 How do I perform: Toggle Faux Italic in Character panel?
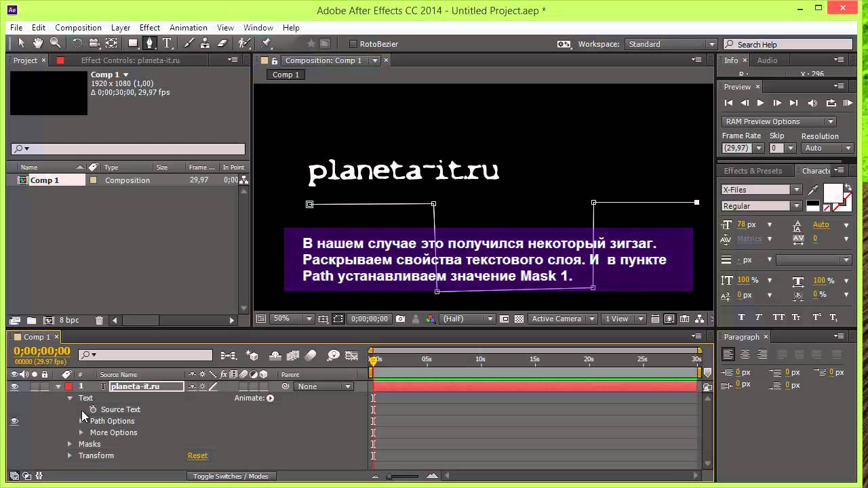759,317
